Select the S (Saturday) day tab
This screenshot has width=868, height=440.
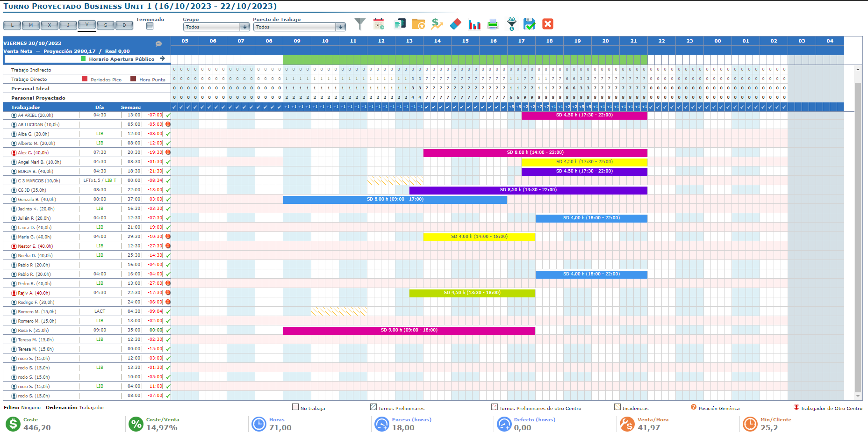(106, 25)
